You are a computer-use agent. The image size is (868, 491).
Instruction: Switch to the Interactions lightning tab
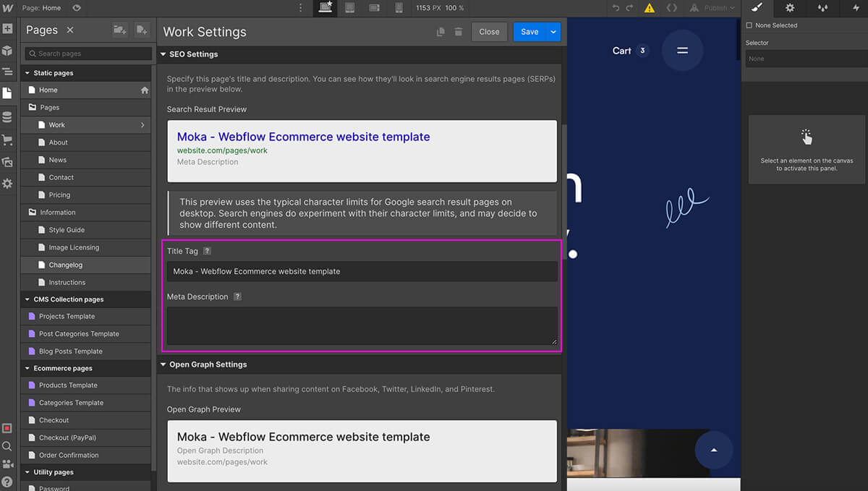point(856,8)
